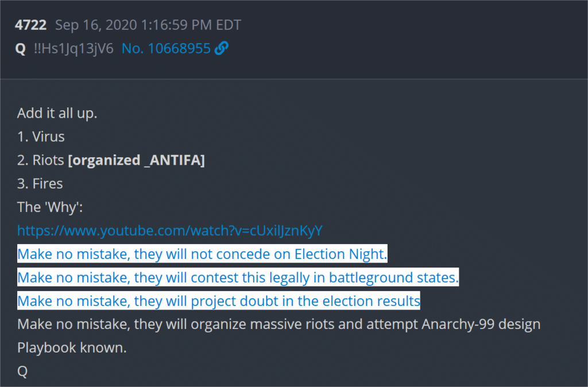Click the bold Q author name

click(20, 49)
